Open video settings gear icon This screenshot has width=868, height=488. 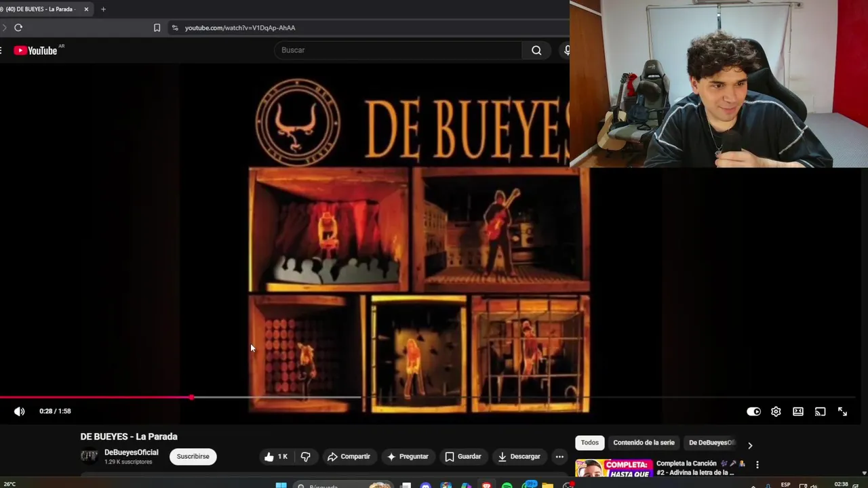point(776,411)
